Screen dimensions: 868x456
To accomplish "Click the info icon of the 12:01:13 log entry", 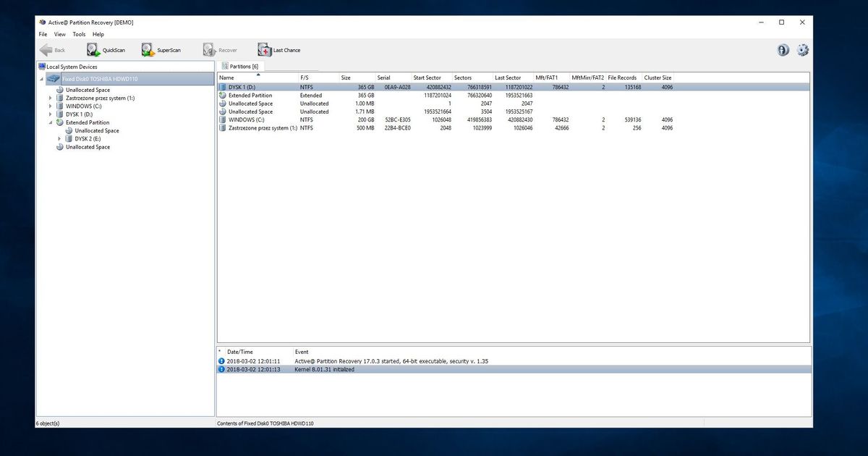I will [221, 369].
